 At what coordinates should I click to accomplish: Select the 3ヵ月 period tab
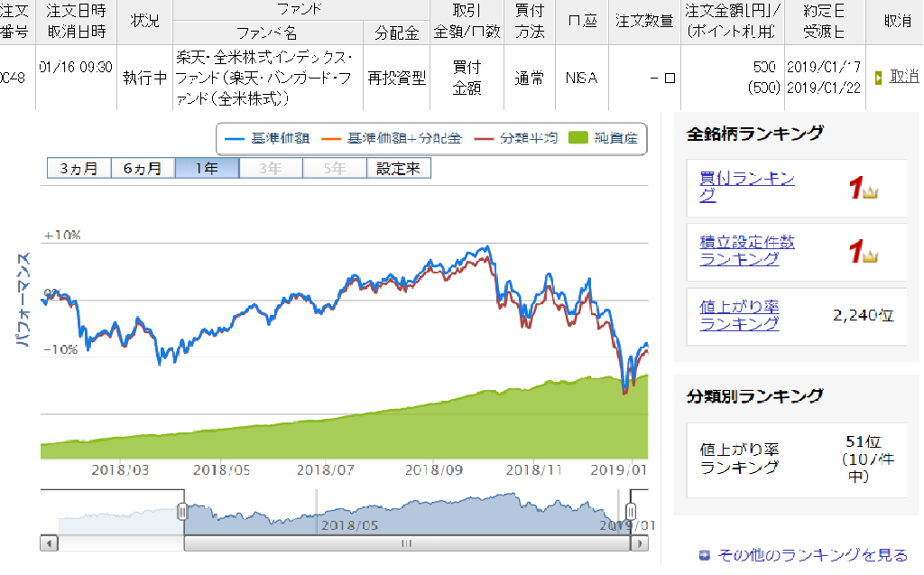click(79, 168)
